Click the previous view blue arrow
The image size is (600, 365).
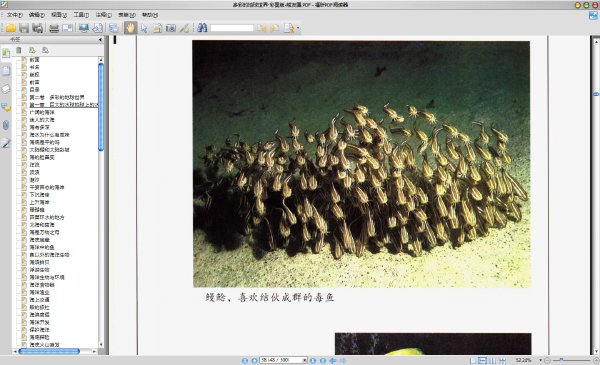[x=333, y=360]
